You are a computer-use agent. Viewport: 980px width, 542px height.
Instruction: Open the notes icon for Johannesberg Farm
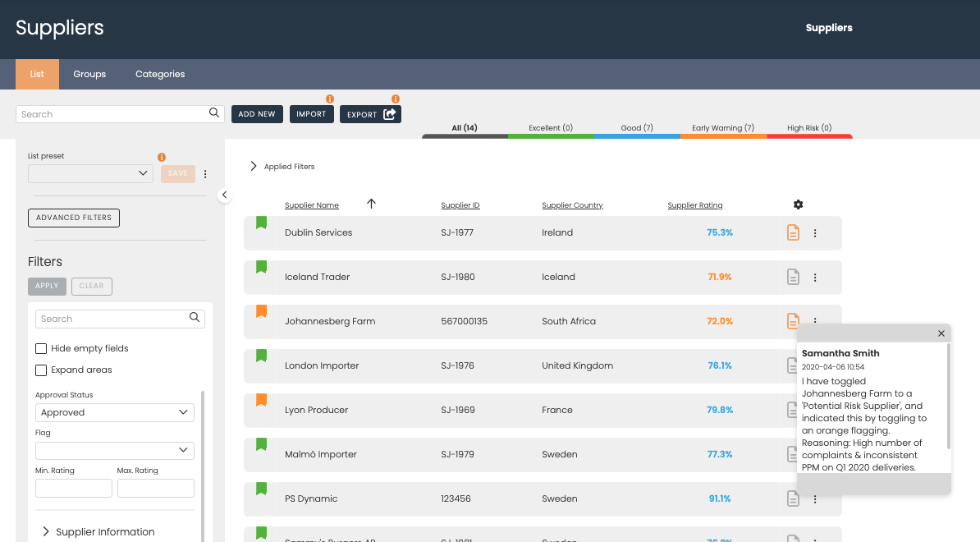(793, 319)
